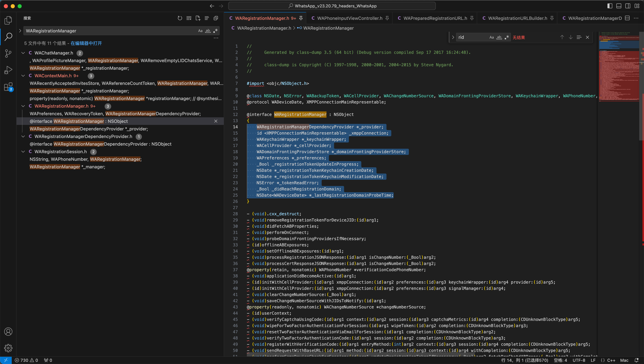Collapse WAChatManager.h search results
This screenshot has height=364, width=644.
(23, 53)
